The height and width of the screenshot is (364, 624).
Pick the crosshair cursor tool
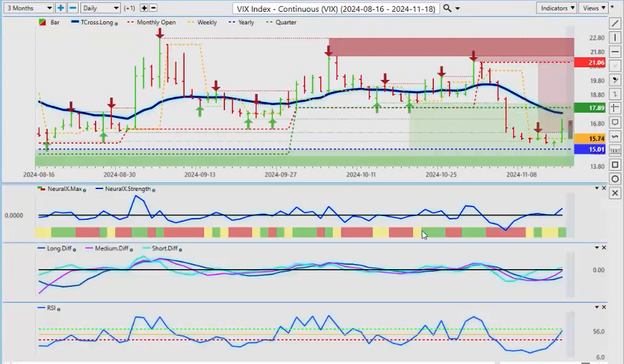coord(615,108)
